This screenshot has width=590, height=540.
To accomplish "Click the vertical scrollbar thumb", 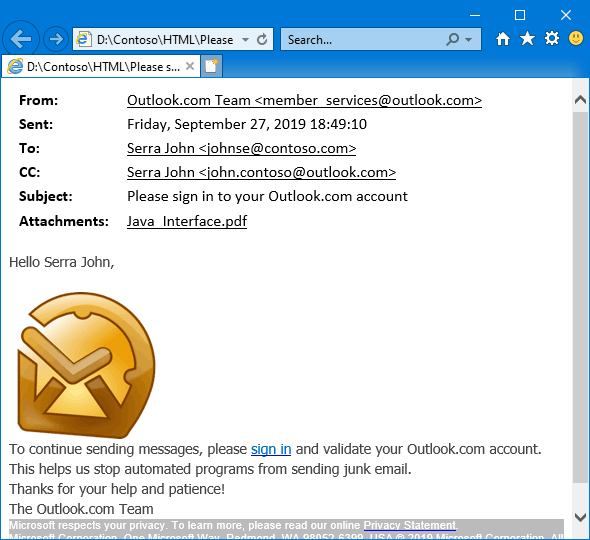I will [x=580, y=297].
